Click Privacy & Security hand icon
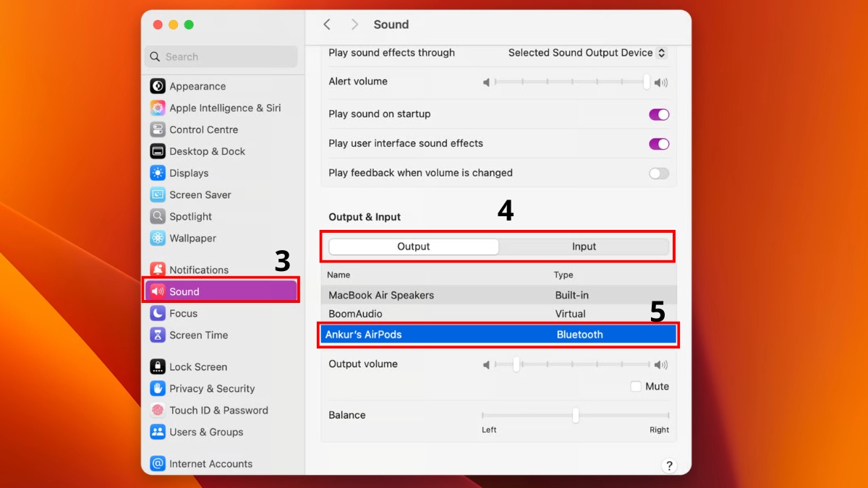 158,388
